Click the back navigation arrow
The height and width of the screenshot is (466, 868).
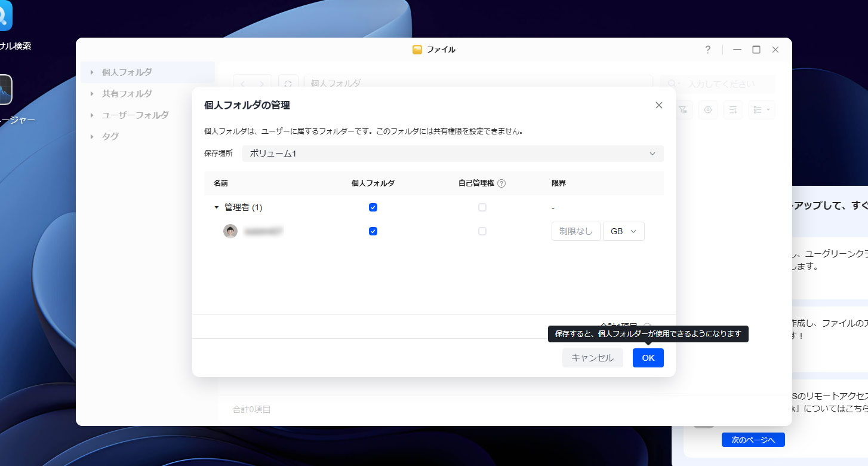pos(243,84)
